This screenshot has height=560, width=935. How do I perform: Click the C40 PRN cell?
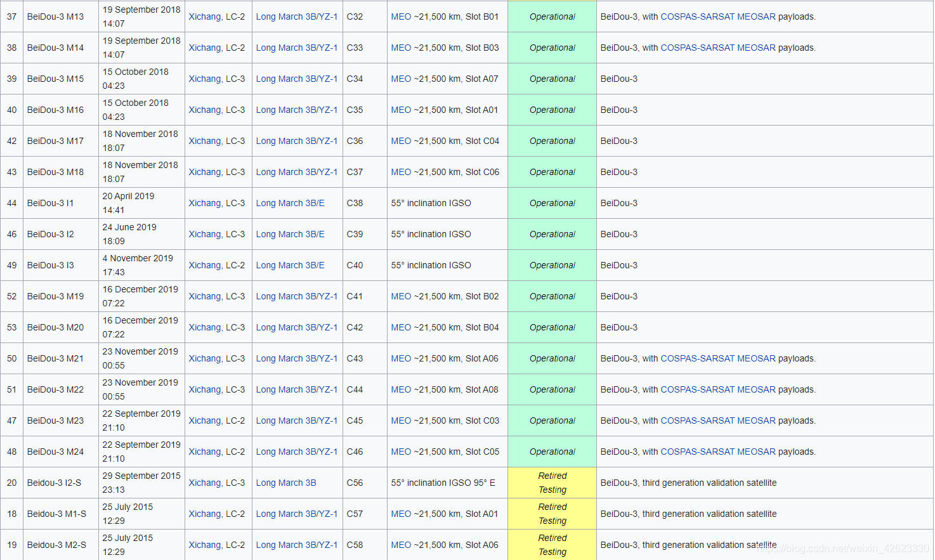click(x=365, y=265)
